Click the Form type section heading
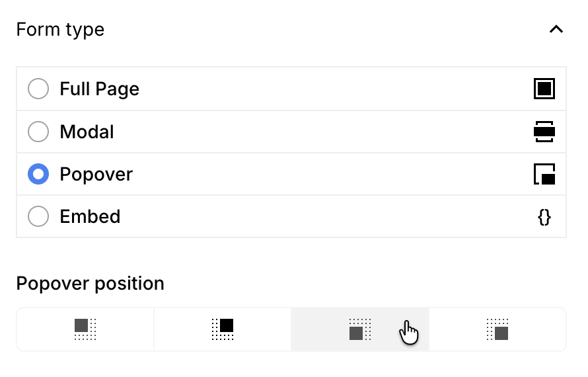Image resolution: width=588 pixels, height=377 pixels. (60, 30)
